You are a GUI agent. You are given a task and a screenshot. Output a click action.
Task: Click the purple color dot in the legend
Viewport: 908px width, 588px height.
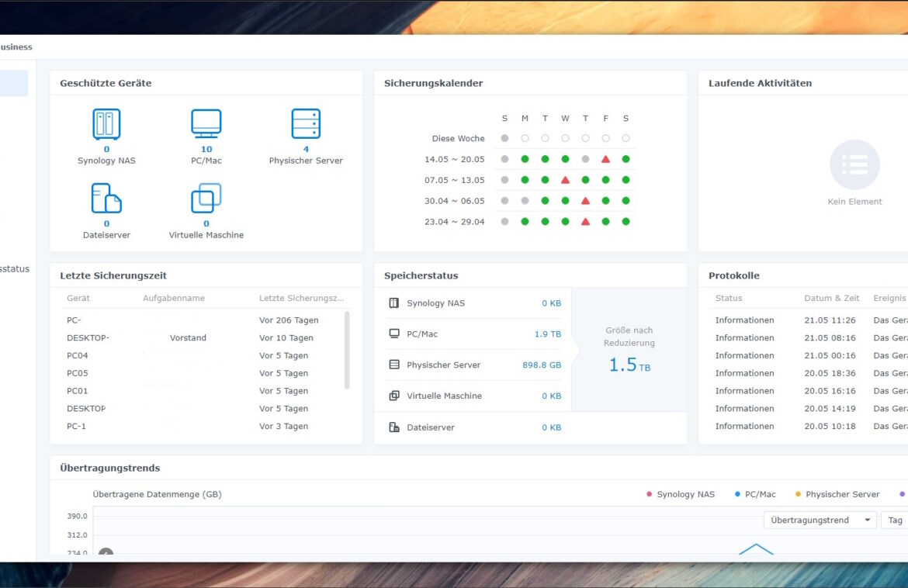coord(901,493)
